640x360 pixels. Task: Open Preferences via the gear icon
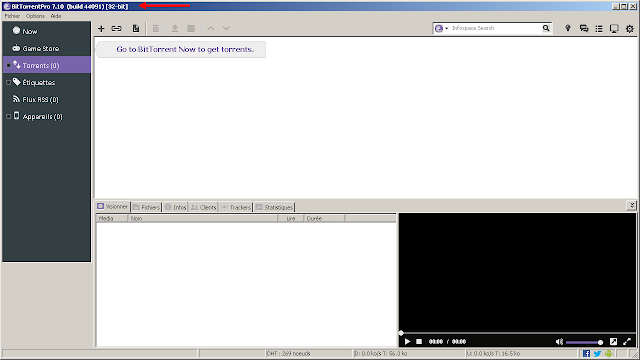(x=629, y=28)
